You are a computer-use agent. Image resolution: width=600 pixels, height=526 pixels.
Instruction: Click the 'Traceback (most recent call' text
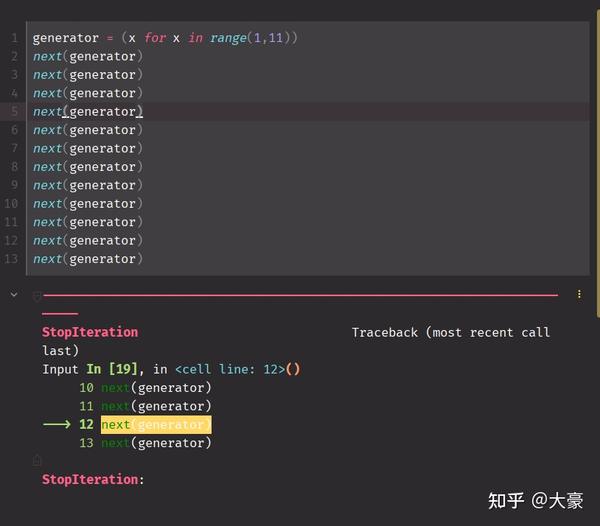(451, 332)
